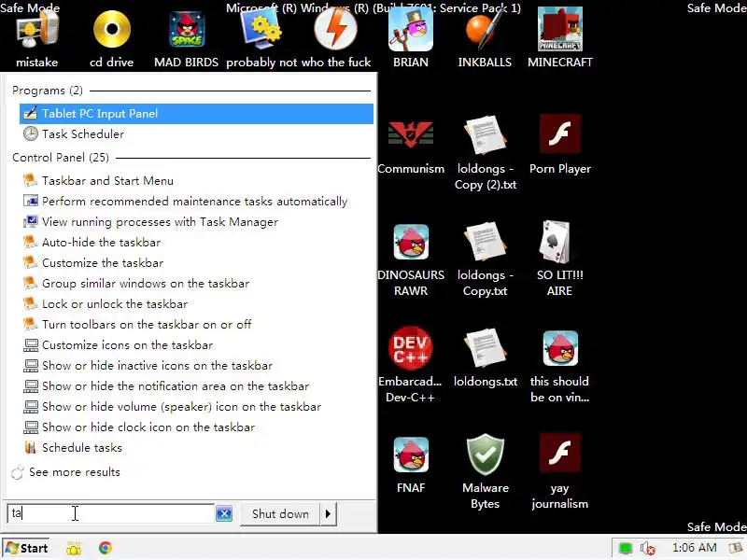Image resolution: width=747 pixels, height=560 pixels.
Task: Click the 1:06 AM taskbar clock
Action: coord(694,548)
